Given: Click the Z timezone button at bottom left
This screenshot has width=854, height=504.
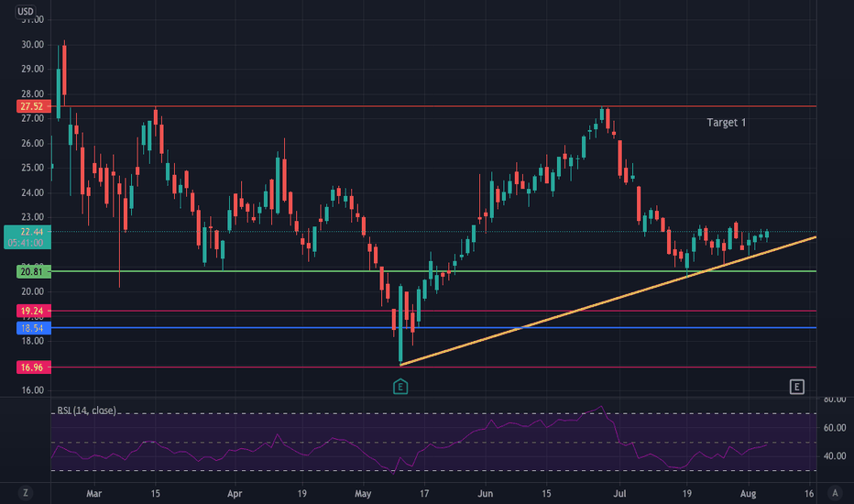Looking at the screenshot, I should [25, 493].
